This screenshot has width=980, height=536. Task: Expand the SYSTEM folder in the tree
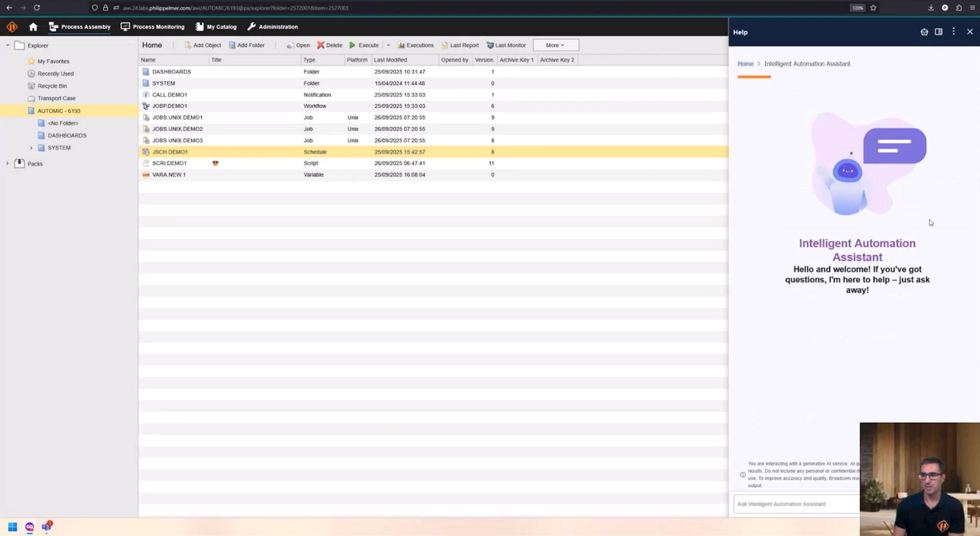click(x=32, y=148)
